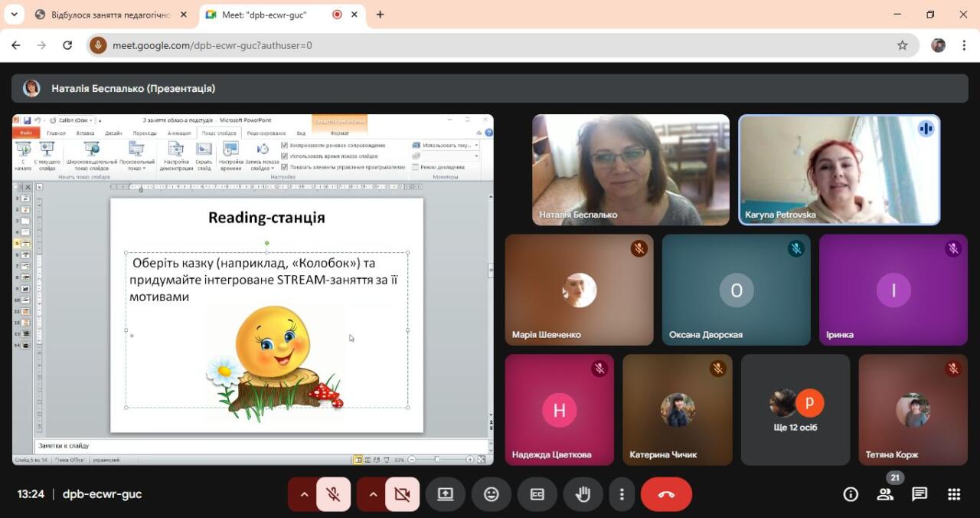This screenshot has height=518, width=980.
Task: Open the tab search dropdown arrow
Action: pos(14,15)
